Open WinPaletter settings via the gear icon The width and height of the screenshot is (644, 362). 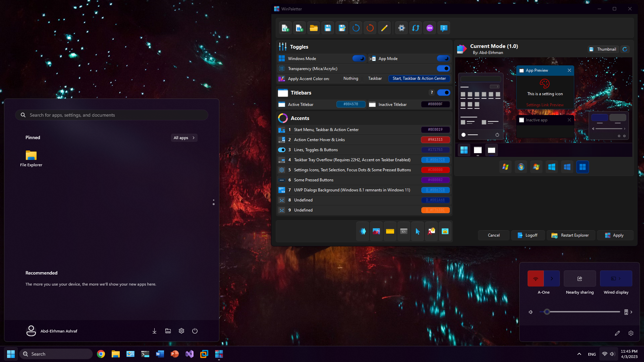[x=401, y=28]
